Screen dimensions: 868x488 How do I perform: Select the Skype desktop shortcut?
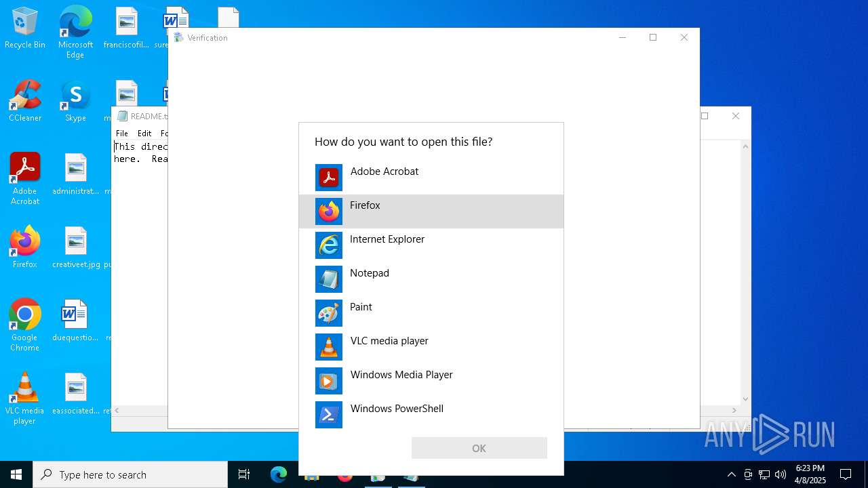click(75, 101)
